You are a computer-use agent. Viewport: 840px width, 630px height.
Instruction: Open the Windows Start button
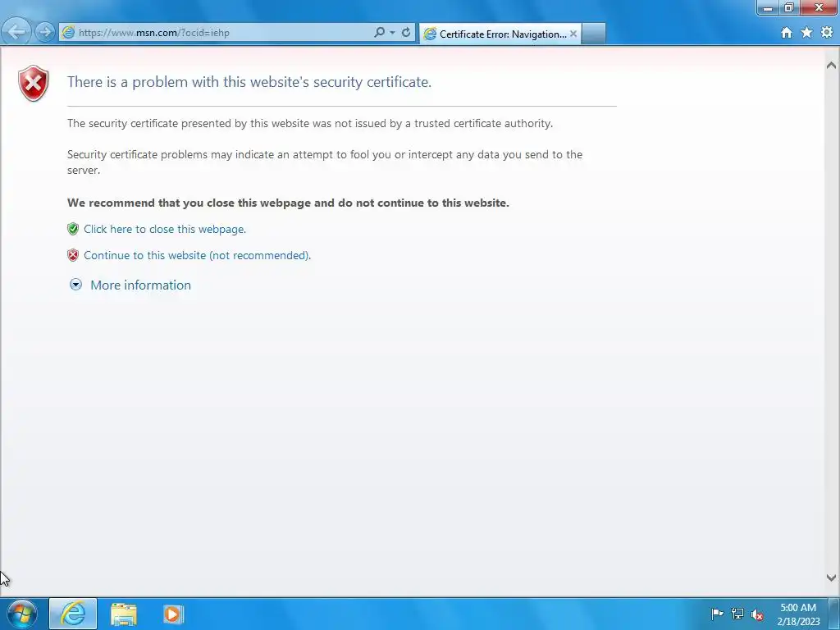tap(22, 614)
